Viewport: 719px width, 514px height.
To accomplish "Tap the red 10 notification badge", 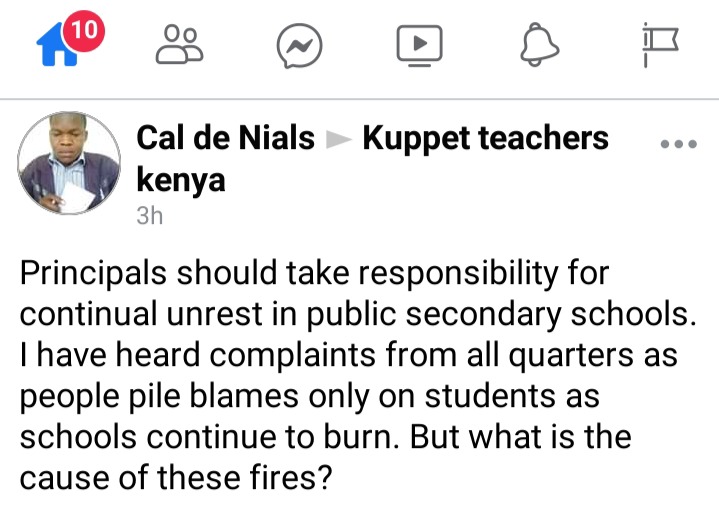I will point(84,31).
